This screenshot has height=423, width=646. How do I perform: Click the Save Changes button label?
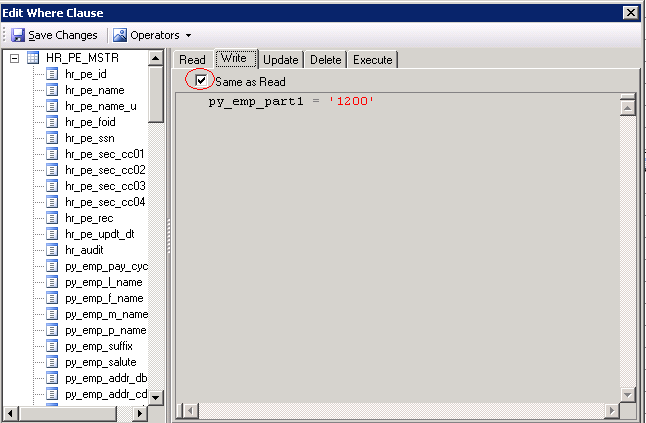click(62, 35)
